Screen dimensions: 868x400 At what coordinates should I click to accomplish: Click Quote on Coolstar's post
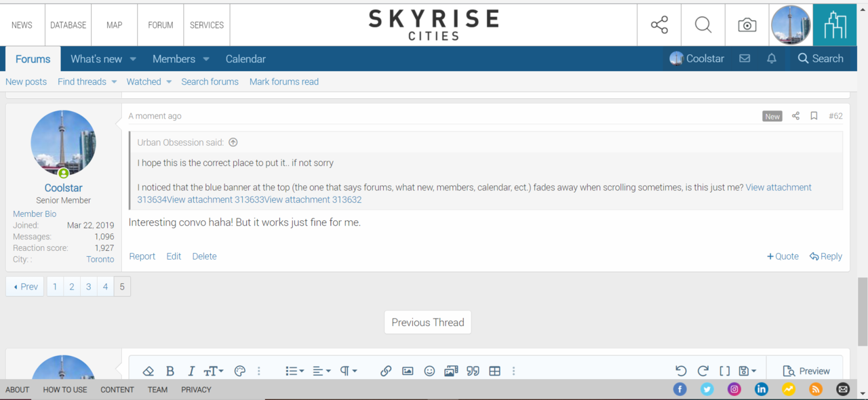(783, 256)
